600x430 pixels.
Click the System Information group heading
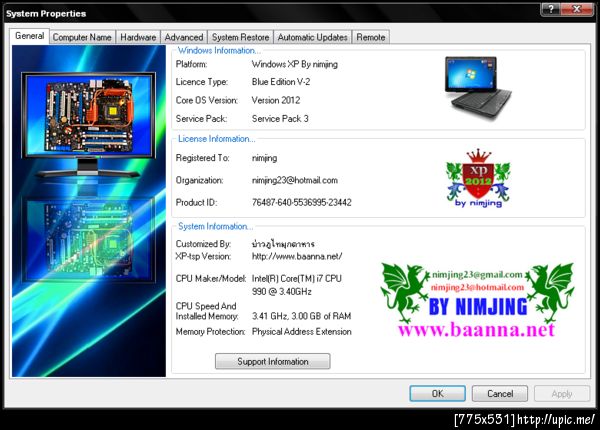(215, 226)
